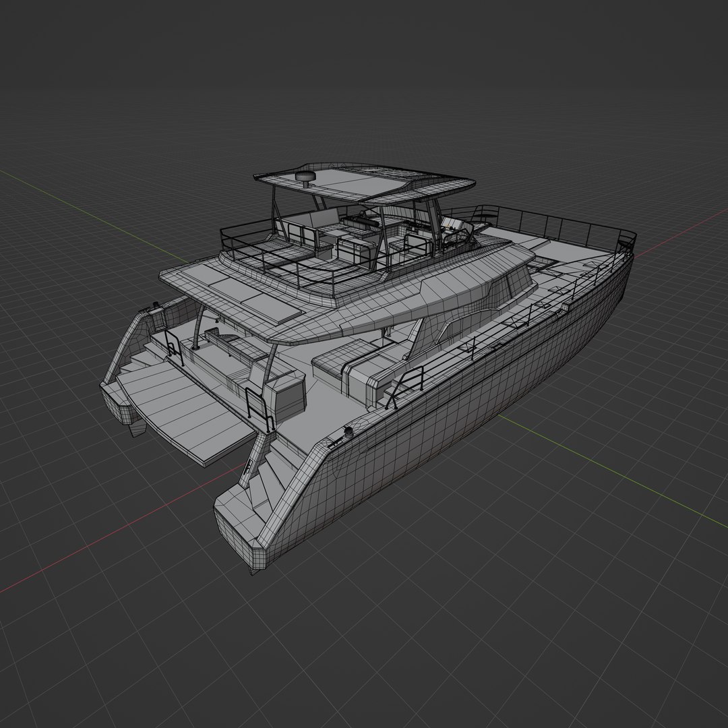The image size is (728, 728).
Task: Select the flybridge hardtop roof panel
Action: (x=364, y=182)
